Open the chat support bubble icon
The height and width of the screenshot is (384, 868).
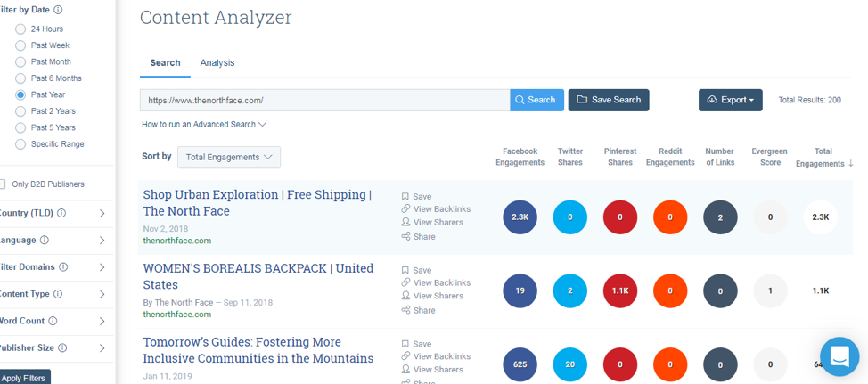point(839,357)
